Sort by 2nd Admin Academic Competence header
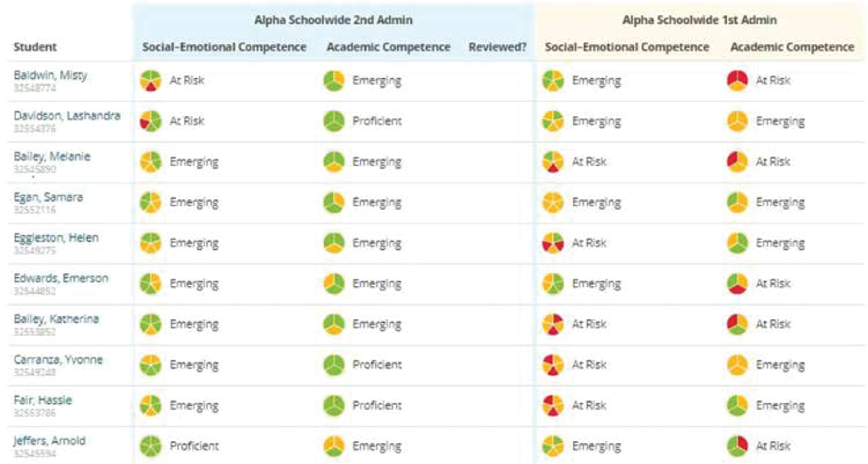 (388, 47)
